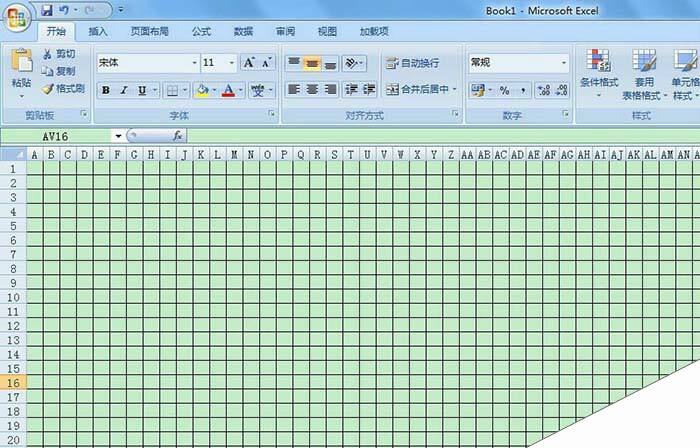Open the alignment group dialog launcher
The width and height of the screenshot is (700, 448).
tap(455, 114)
